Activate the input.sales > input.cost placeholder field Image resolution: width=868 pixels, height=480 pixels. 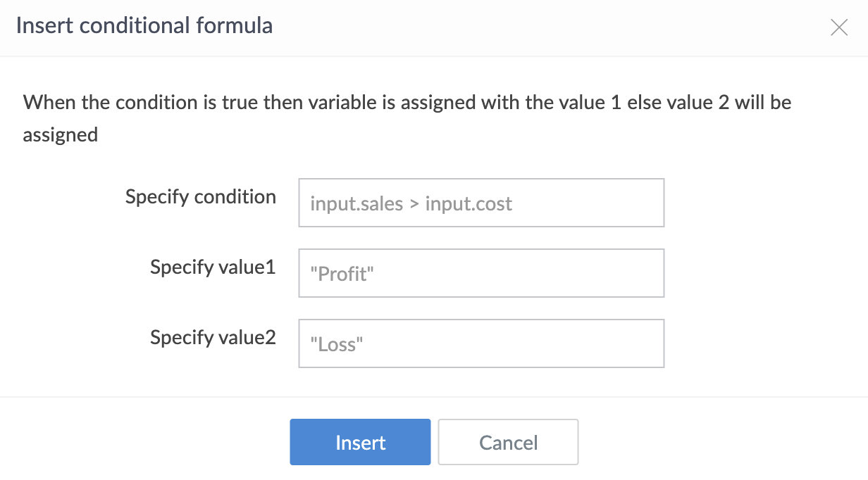481,203
